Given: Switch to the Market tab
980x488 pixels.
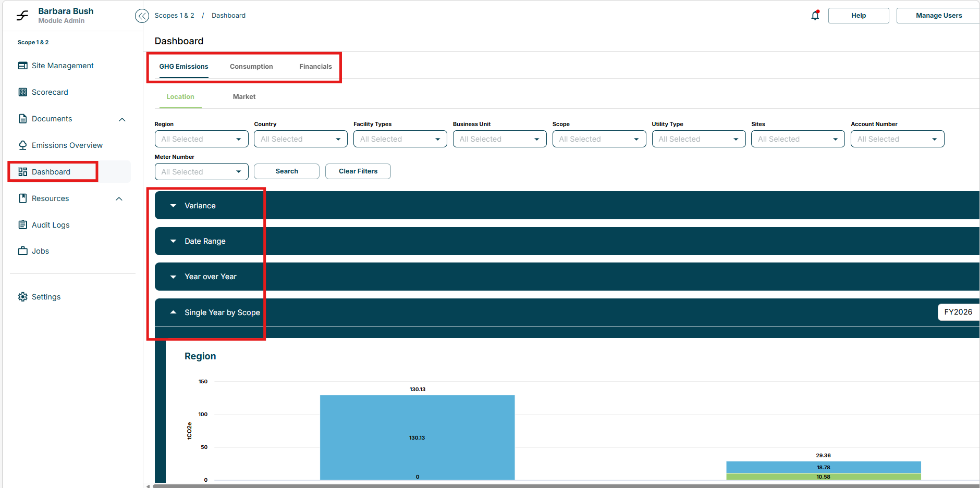Looking at the screenshot, I should (x=244, y=97).
